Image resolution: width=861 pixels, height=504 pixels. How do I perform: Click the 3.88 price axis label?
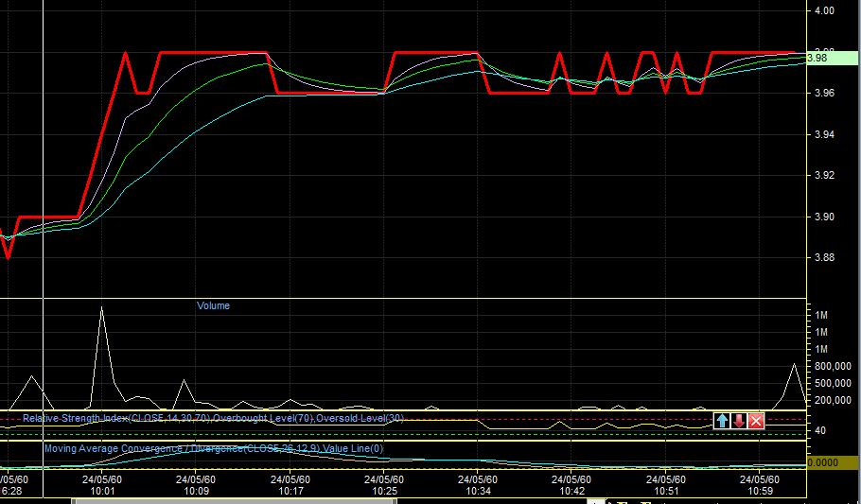[825, 257]
